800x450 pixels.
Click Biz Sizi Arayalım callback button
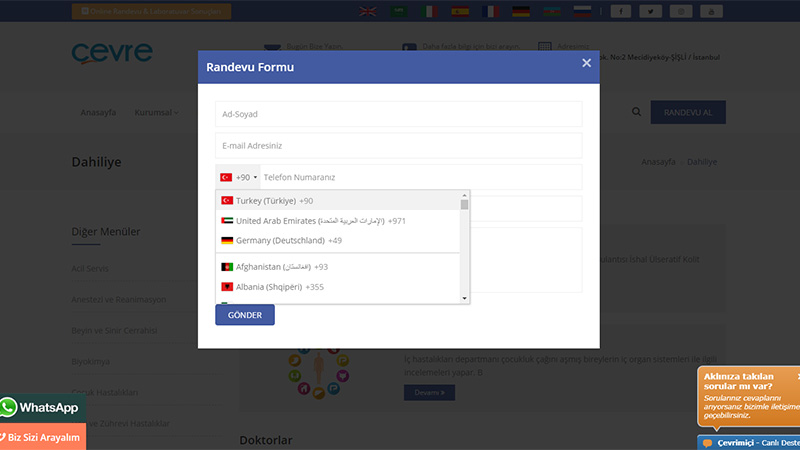click(x=43, y=437)
